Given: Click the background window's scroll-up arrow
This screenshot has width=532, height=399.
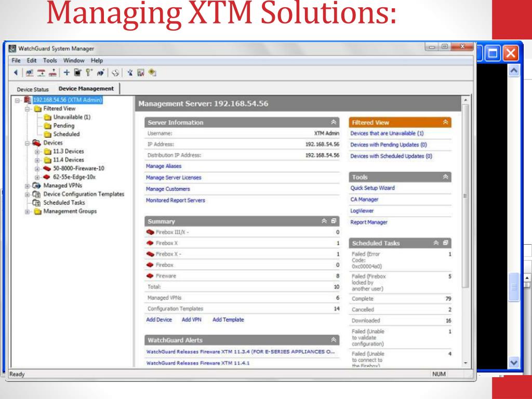Looking at the screenshot, I should pyautogui.click(x=514, y=71).
